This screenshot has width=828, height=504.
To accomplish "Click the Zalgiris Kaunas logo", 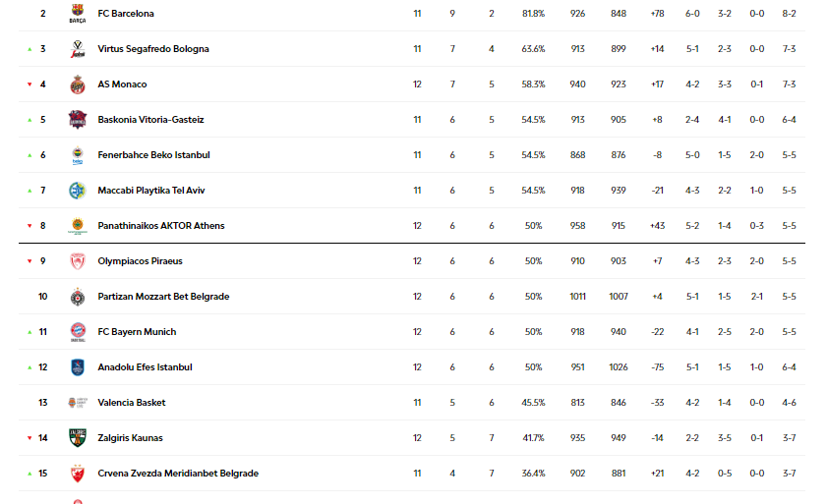I will coord(78,438).
